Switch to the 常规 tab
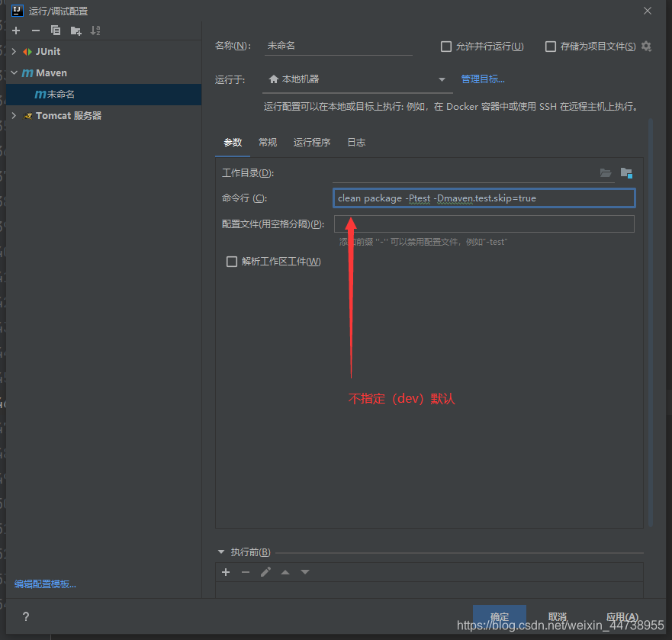 [268, 143]
